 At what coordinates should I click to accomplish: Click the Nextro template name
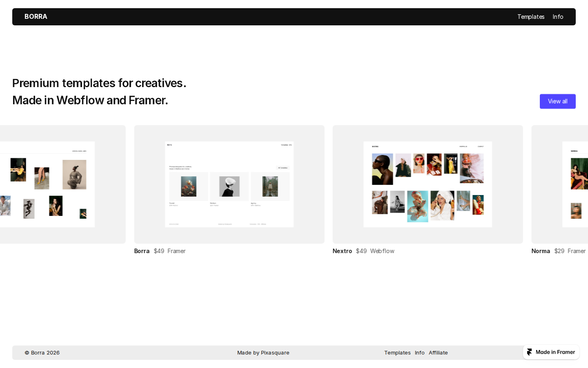(342, 251)
